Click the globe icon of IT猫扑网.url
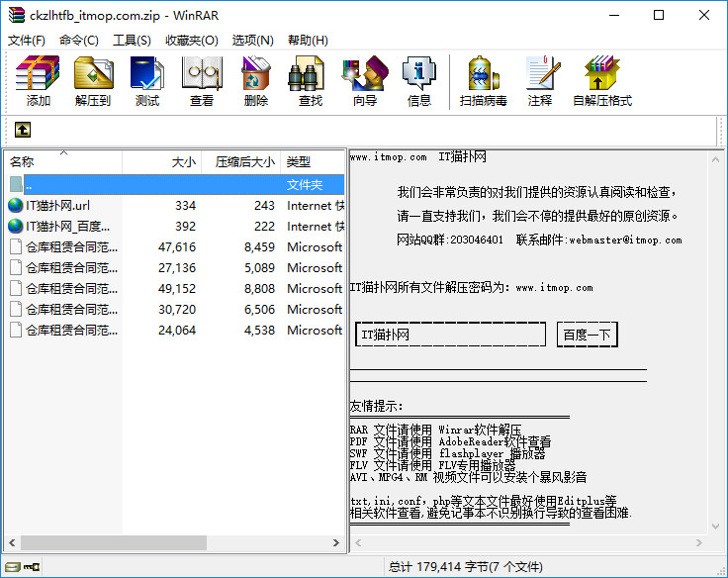Image resolution: width=728 pixels, height=578 pixels. click(x=15, y=205)
